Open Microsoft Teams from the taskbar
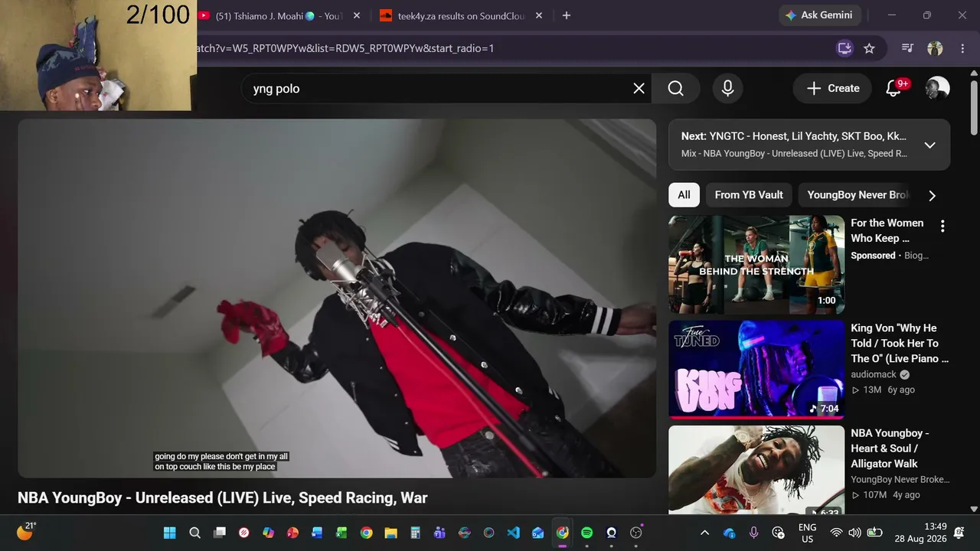The image size is (980, 551). point(440,533)
